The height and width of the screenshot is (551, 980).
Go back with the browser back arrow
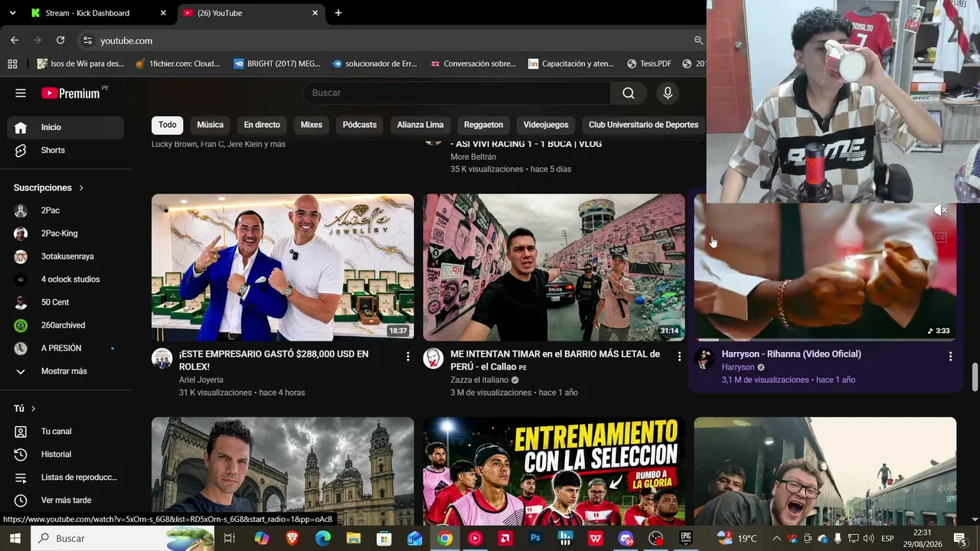(x=15, y=41)
